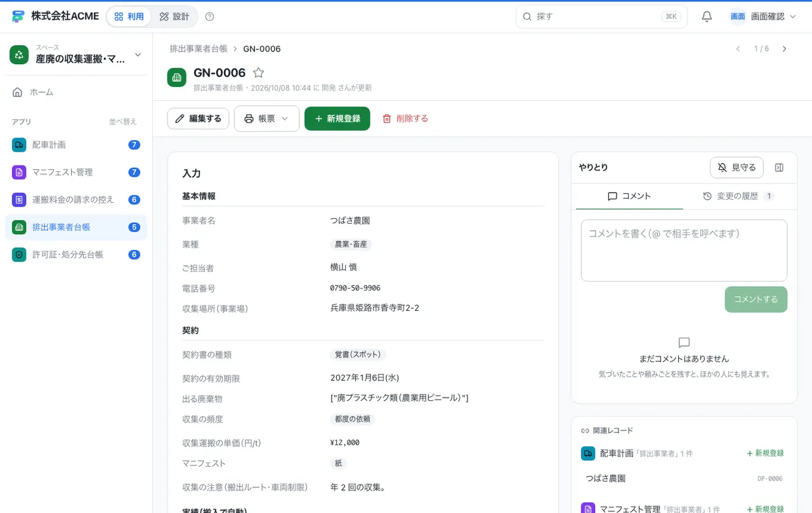Expand the space selector 産廃の収集運搬
The width and height of the screenshot is (812, 513).
[x=76, y=55]
